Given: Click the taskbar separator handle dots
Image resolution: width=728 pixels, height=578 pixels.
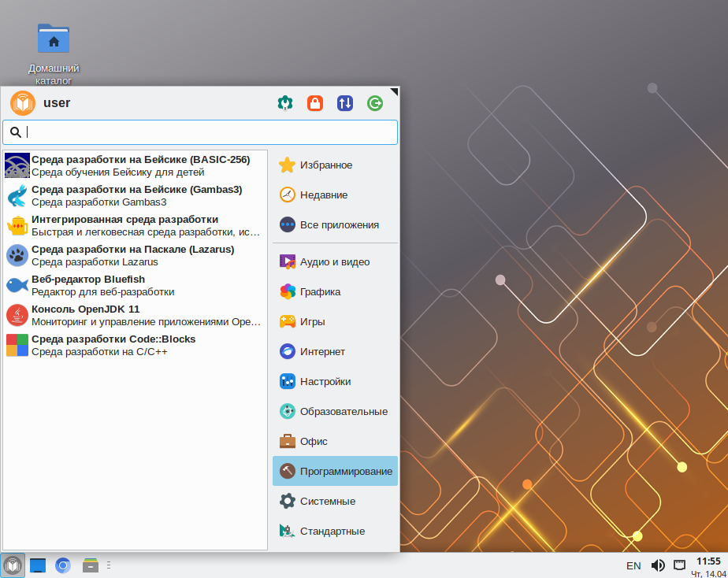Looking at the screenshot, I should (x=109, y=565).
